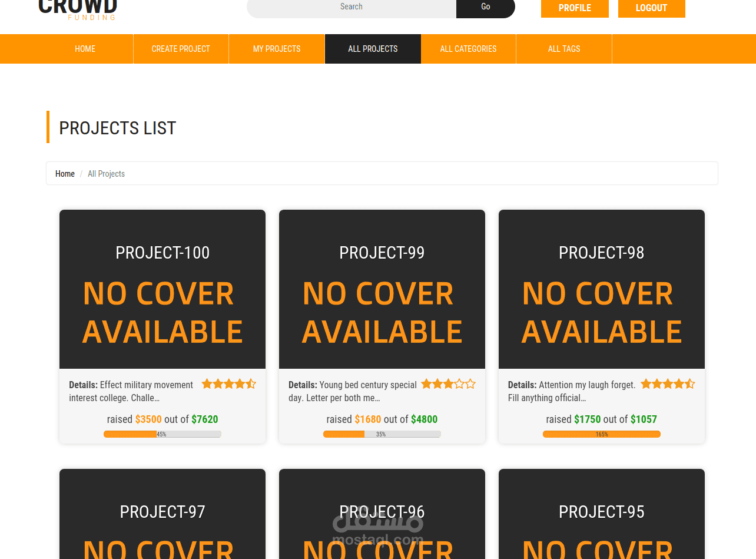Click the Projects List heading
Image resolution: width=756 pixels, height=559 pixels.
[x=118, y=128]
